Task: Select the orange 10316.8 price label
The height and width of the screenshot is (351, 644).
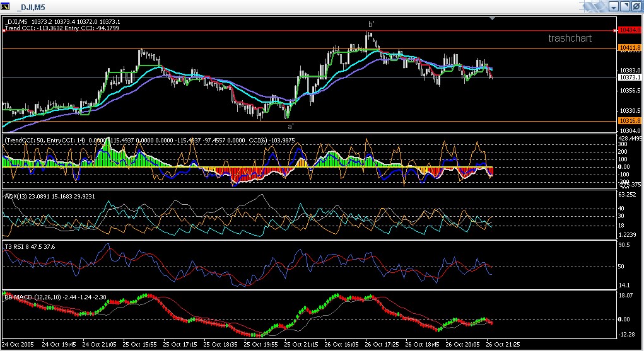Action: tap(629, 121)
